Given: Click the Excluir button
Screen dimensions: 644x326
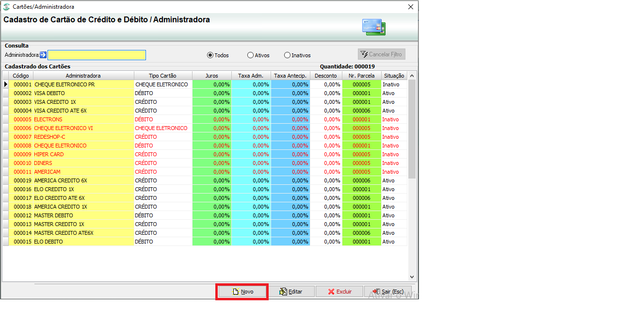Looking at the screenshot, I should 339,292.
